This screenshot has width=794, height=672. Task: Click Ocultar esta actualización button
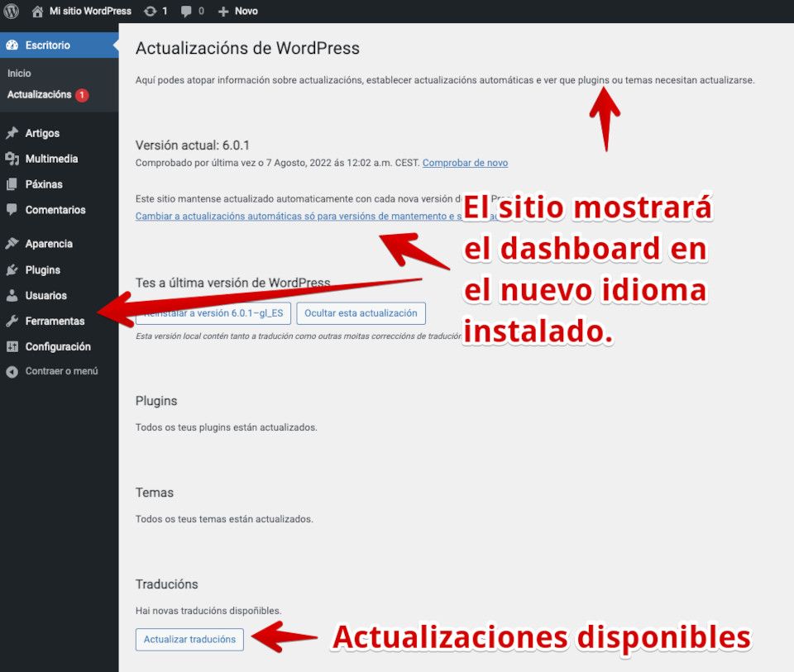tap(361, 313)
